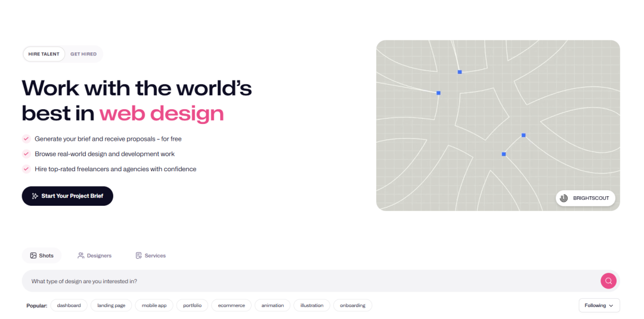Select the Hire Talent toggle option
This screenshot has height=319, width=644.
(x=44, y=54)
